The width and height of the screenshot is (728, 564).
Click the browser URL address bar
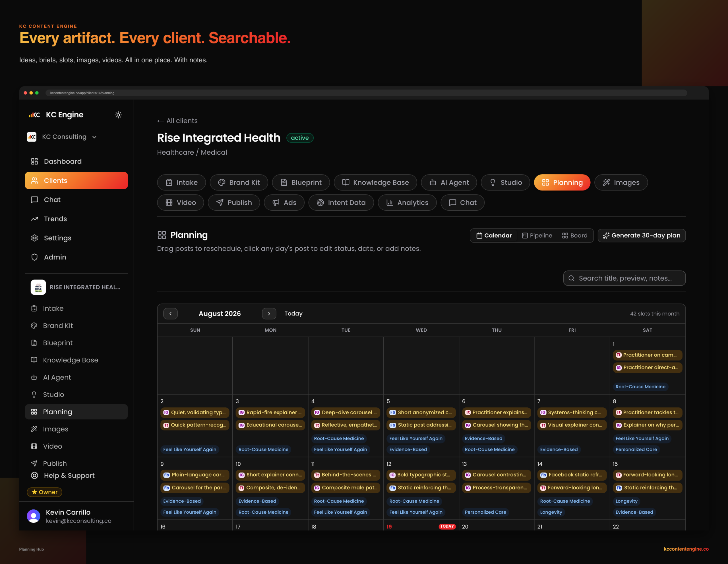(366, 93)
